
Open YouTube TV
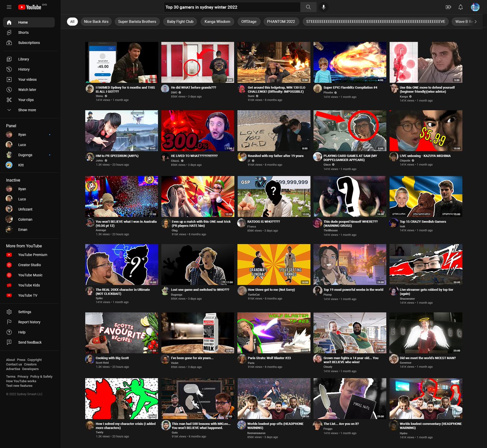(29, 295)
